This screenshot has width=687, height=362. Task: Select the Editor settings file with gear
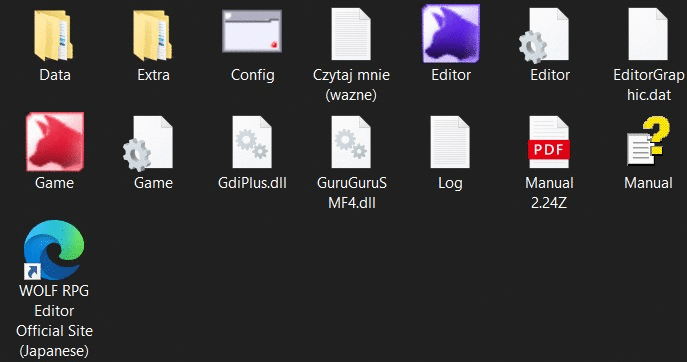(x=545, y=34)
